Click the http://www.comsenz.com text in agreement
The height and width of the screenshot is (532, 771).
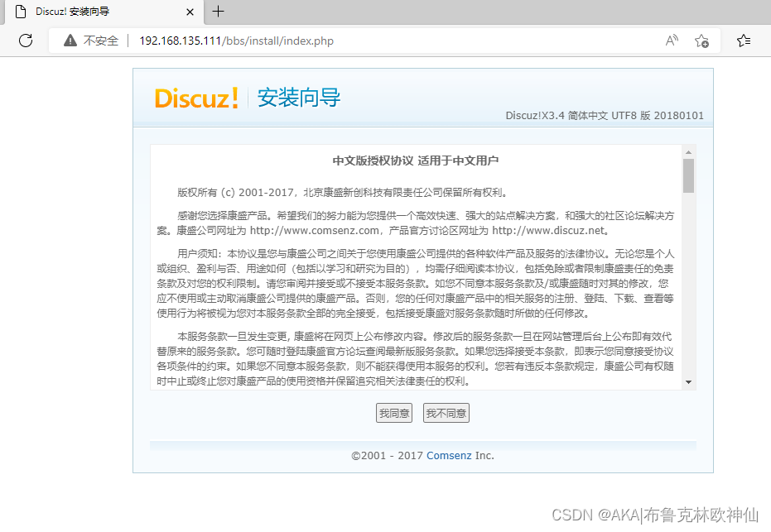click(314, 230)
